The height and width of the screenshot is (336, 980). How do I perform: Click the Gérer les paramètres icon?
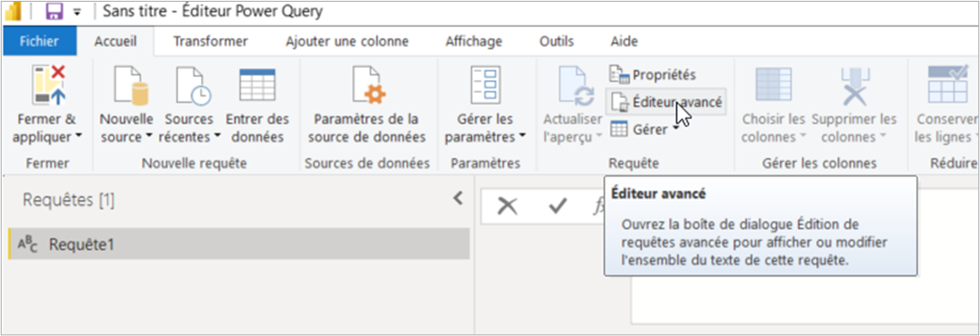click(x=487, y=85)
